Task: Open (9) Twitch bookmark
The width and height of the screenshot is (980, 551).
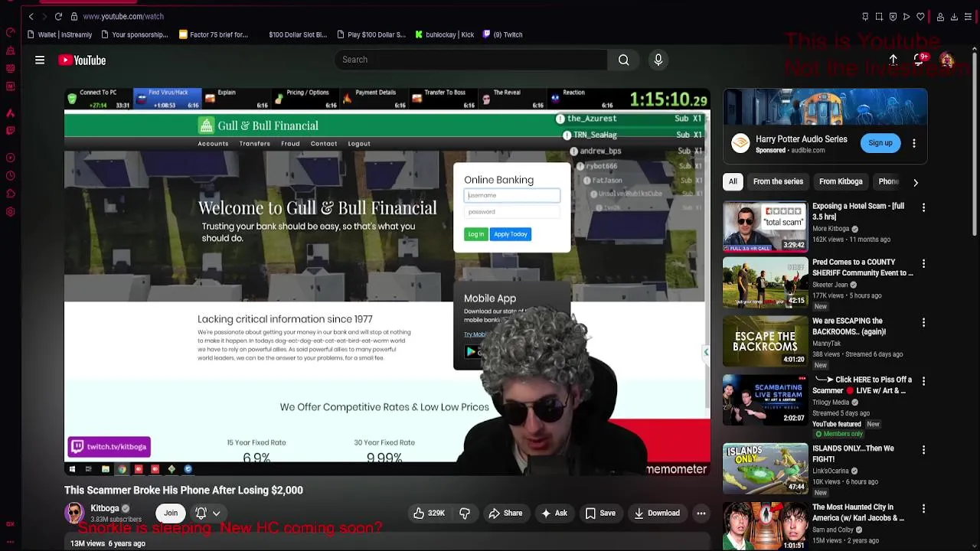Action: pos(503,34)
